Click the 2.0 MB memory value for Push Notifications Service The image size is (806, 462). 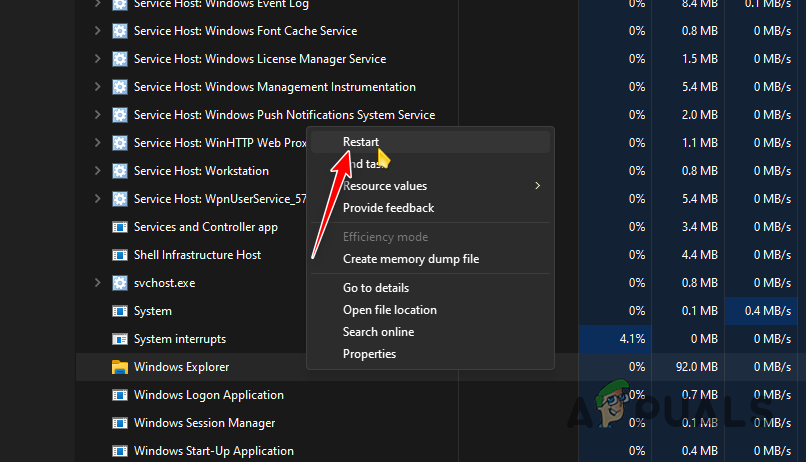(700, 115)
